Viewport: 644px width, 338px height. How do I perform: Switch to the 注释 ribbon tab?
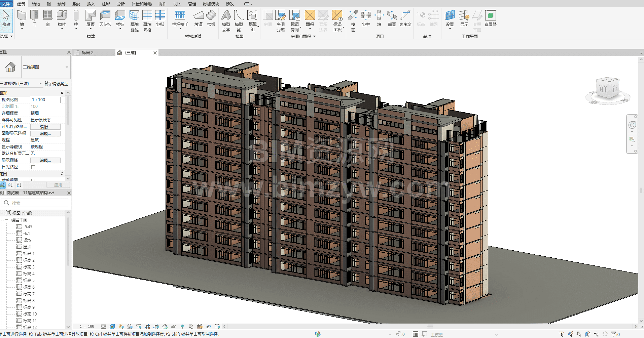[106, 4]
